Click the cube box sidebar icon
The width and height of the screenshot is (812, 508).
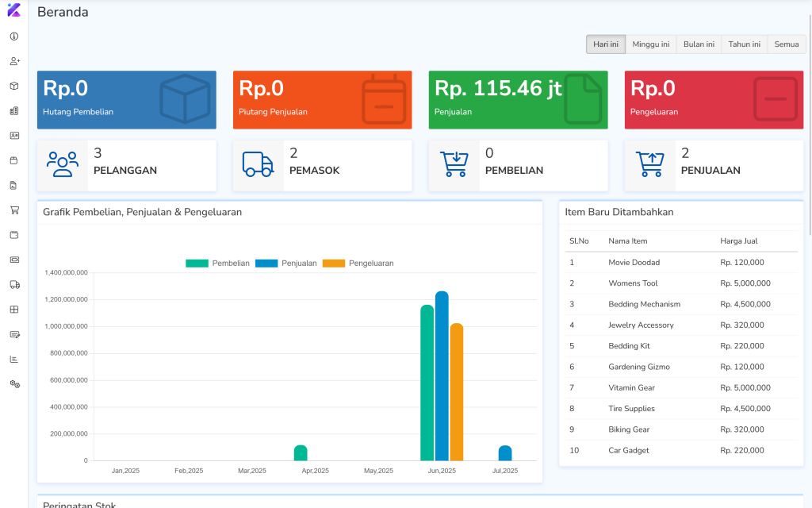pyautogui.click(x=14, y=86)
